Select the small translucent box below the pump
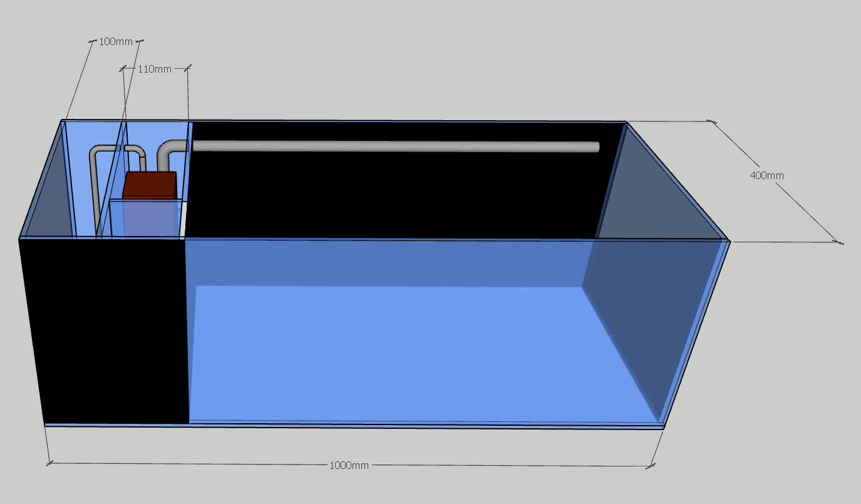 [146, 218]
